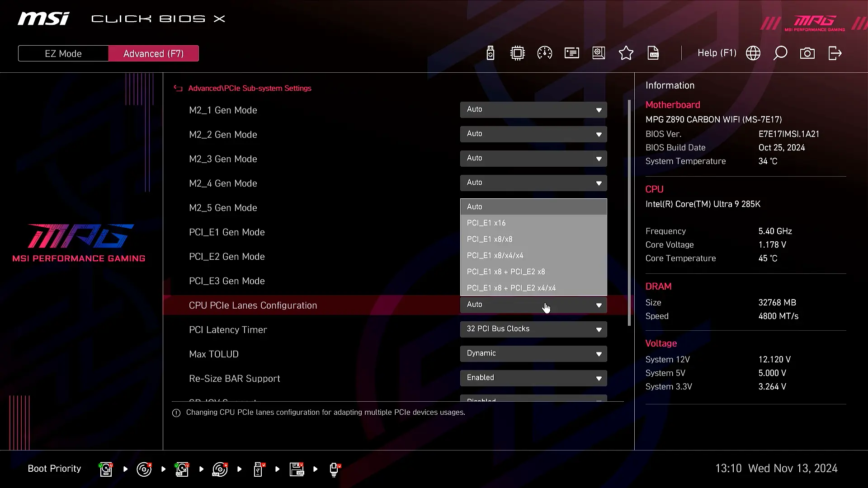Image resolution: width=868 pixels, height=488 pixels.
Task: Open the speedometer performance icon
Action: 544,53
